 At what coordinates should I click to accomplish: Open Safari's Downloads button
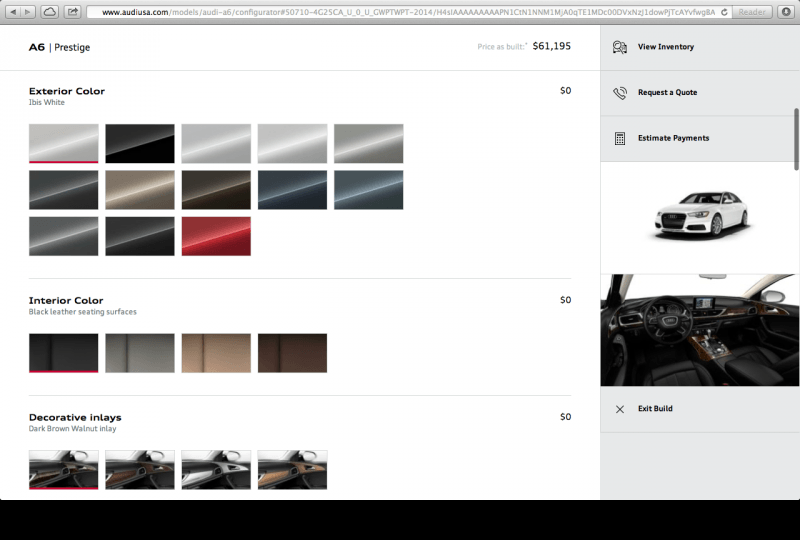[x=786, y=12]
